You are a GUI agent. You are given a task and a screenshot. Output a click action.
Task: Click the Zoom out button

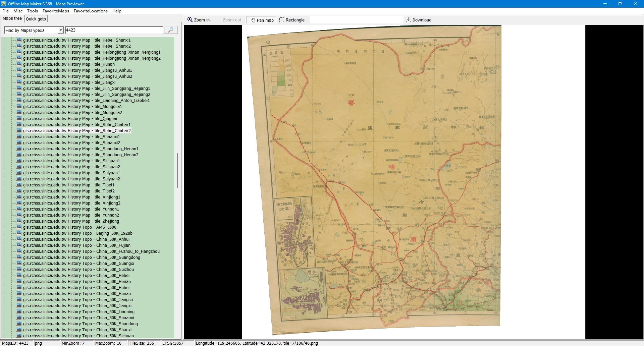click(x=232, y=20)
